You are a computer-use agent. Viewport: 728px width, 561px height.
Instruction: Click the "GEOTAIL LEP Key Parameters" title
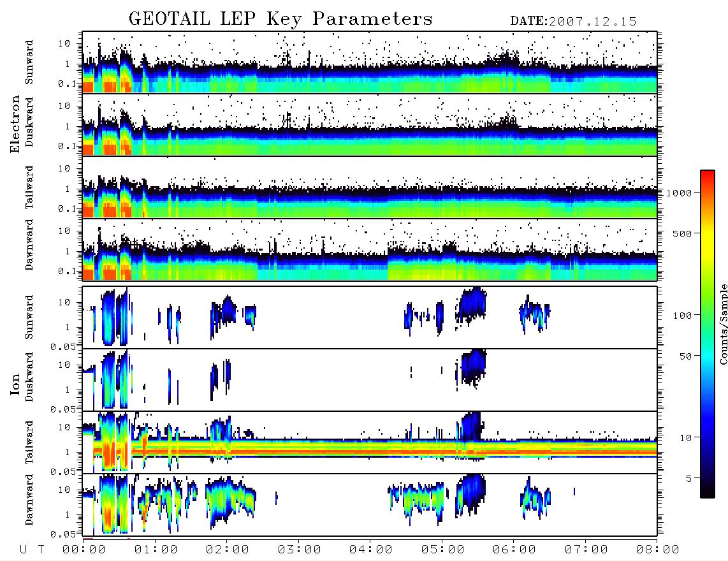(x=280, y=19)
